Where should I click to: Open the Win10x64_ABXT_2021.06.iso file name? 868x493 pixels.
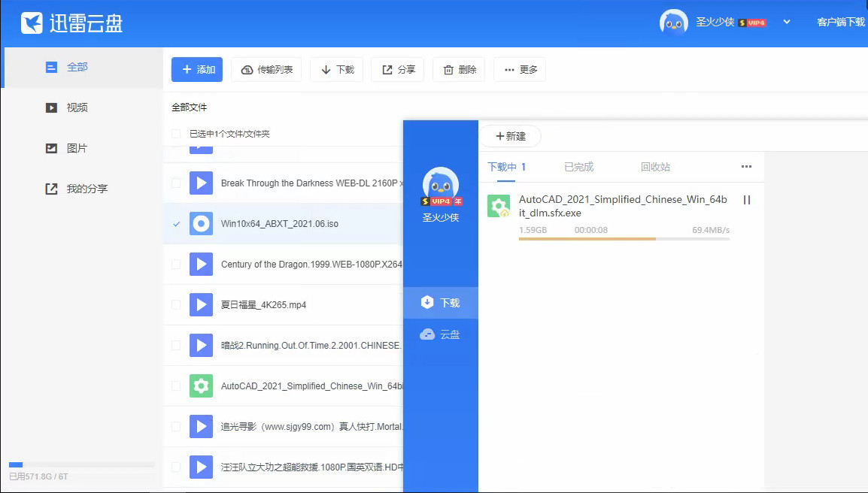tap(280, 224)
